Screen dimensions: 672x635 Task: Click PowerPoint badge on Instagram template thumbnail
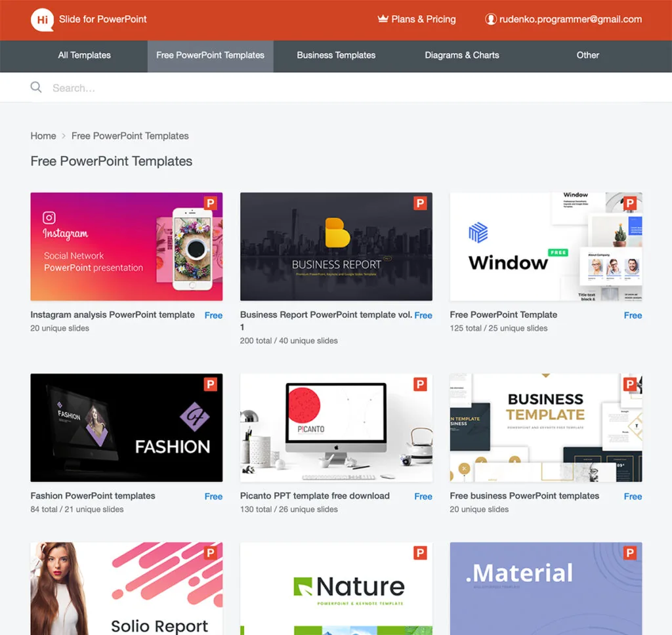click(210, 203)
